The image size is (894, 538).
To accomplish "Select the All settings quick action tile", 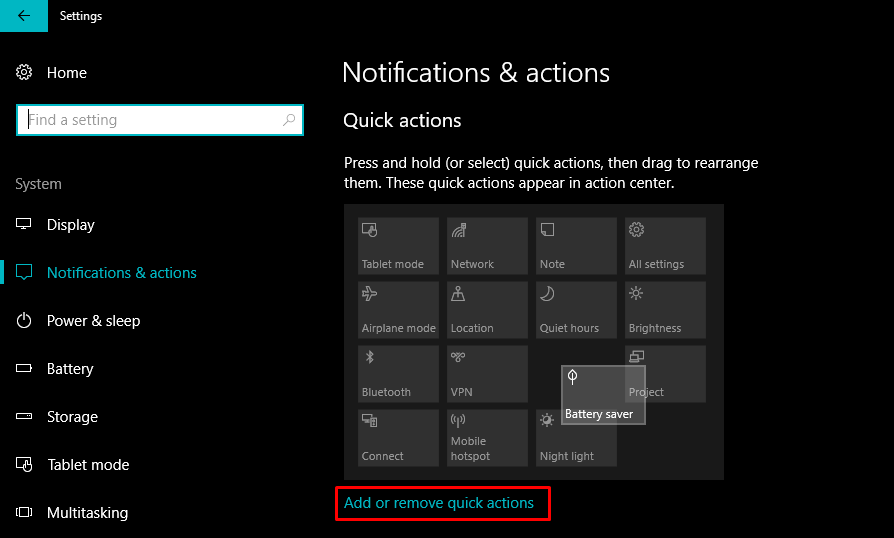I will tap(665, 246).
